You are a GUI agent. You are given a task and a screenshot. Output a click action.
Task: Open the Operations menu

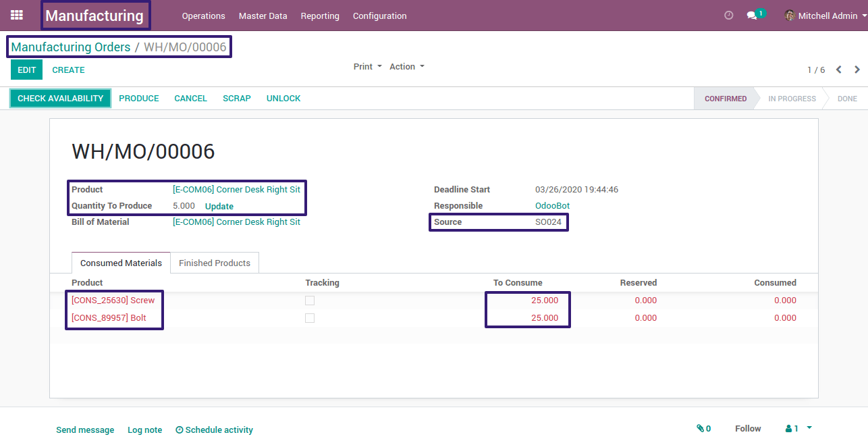[x=203, y=16]
